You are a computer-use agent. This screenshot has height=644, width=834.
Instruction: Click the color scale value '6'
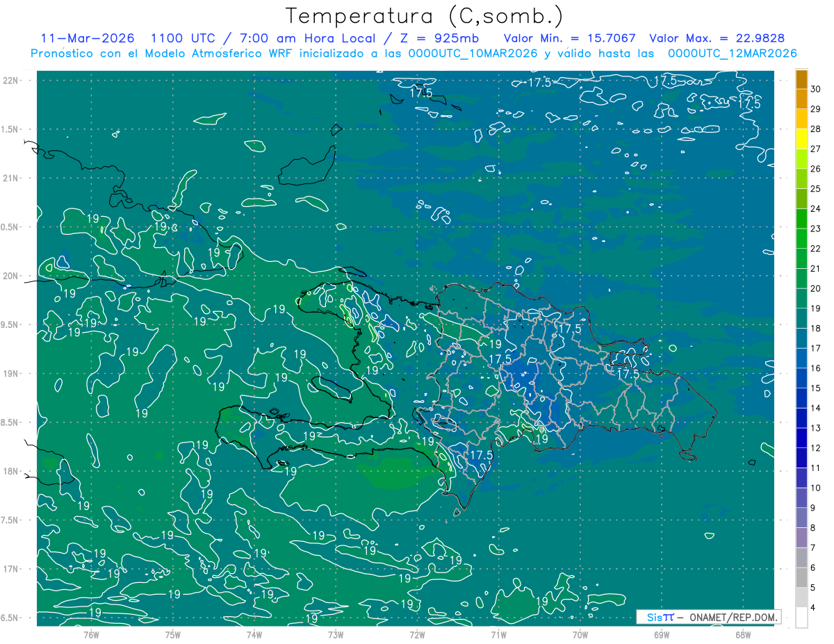[813, 568]
